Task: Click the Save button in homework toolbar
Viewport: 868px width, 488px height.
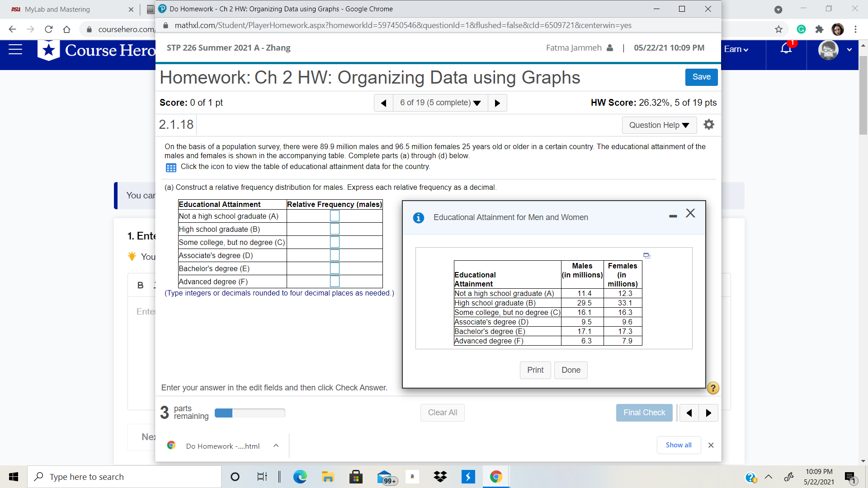Action: pos(701,76)
